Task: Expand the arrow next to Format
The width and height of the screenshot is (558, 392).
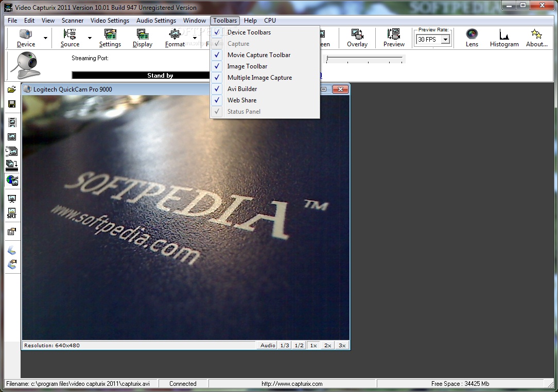Action: coord(195,38)
